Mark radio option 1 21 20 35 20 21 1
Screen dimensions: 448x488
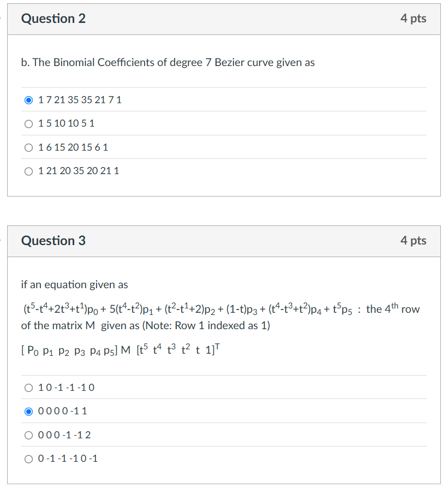[28, 171]
